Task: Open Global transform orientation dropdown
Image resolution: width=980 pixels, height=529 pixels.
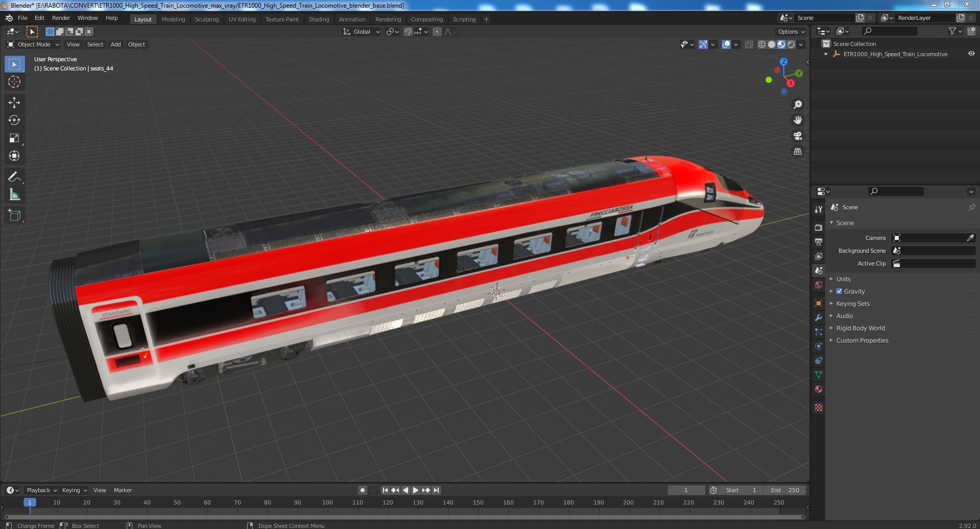Action: pos(362,32)
